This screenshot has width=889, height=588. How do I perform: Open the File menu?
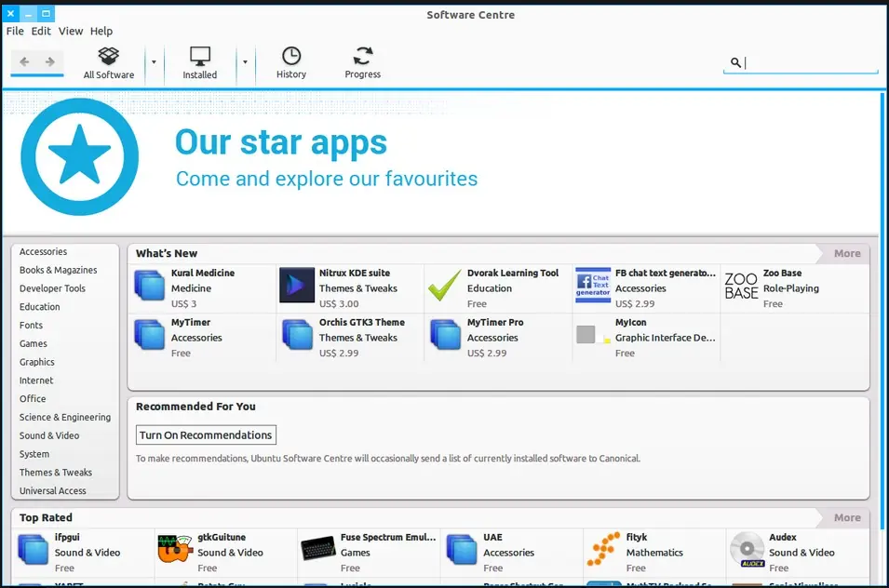pos(15,31)
